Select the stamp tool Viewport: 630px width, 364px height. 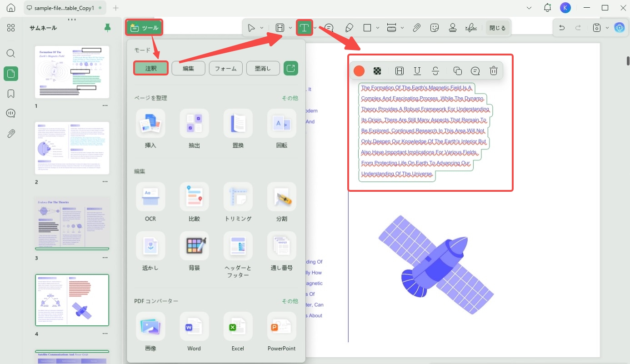coord(453,28)
